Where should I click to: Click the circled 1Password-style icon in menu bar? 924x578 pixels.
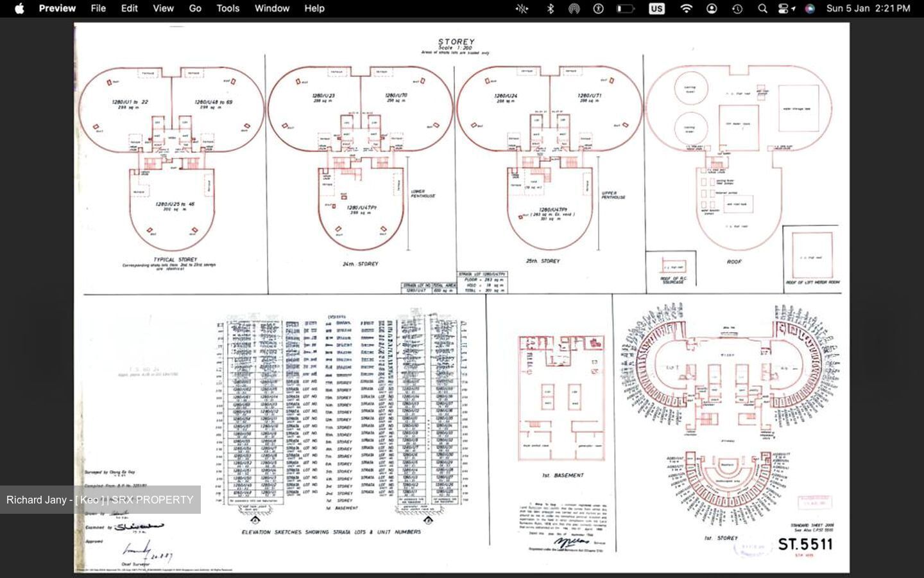click(599, 8)
